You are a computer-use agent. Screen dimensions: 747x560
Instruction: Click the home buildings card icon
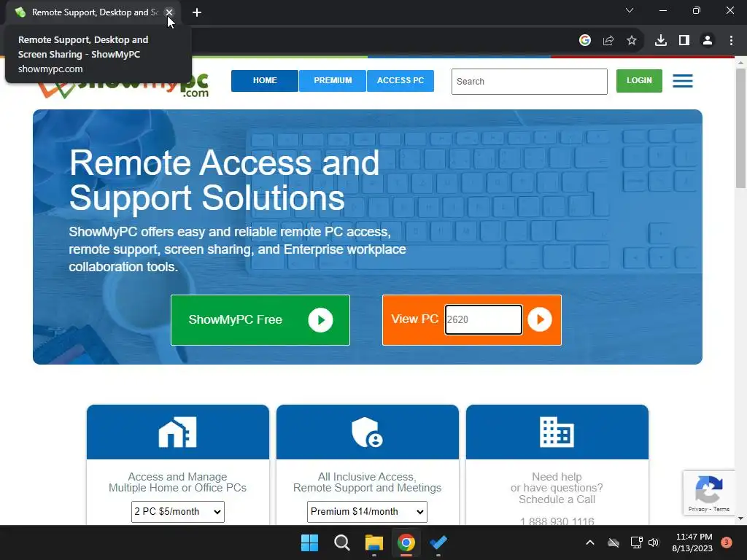click(178, 432)
